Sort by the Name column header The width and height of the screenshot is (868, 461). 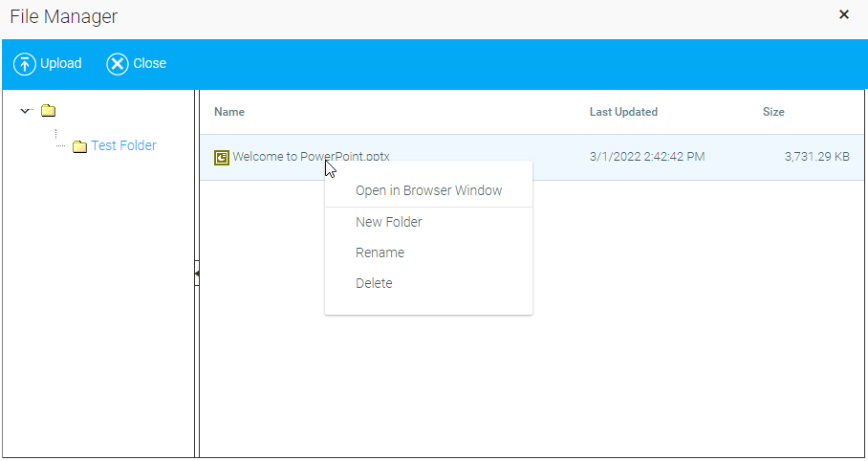pos(229,112)
